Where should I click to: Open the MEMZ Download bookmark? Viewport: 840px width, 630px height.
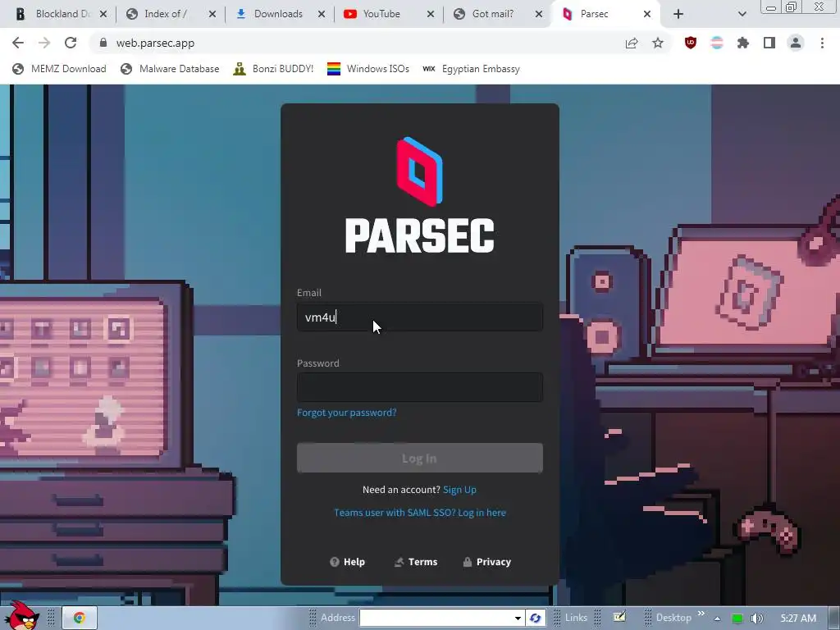click(x=59, y=69)
